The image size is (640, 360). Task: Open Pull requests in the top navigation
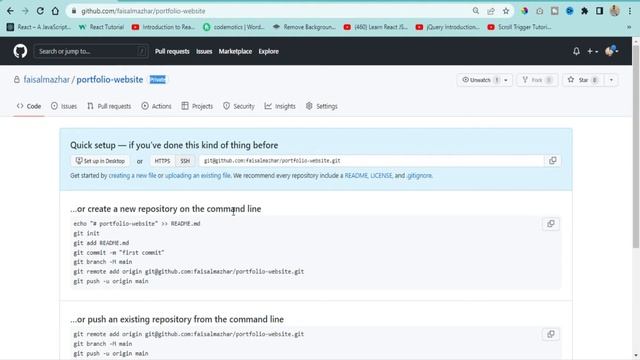pyautogui.click(x=172, y=51)
